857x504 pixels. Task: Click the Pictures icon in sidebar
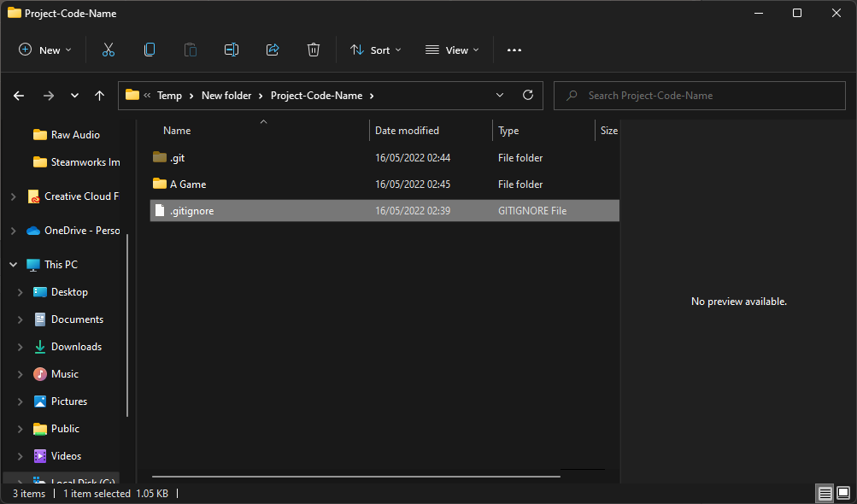click(40, 401)
